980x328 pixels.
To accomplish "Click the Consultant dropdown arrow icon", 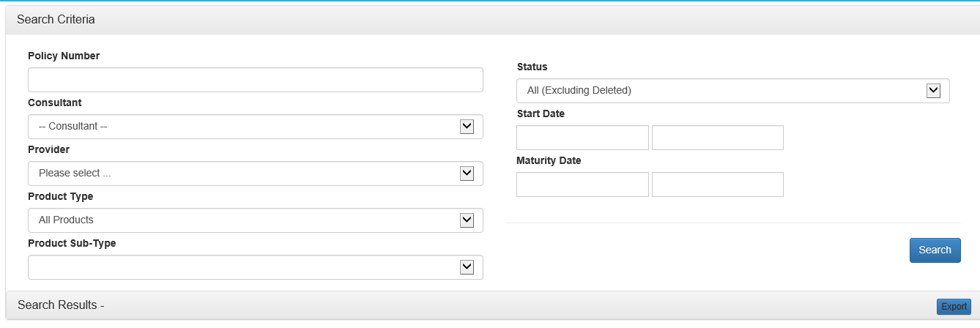I will (x=467, y=127).
